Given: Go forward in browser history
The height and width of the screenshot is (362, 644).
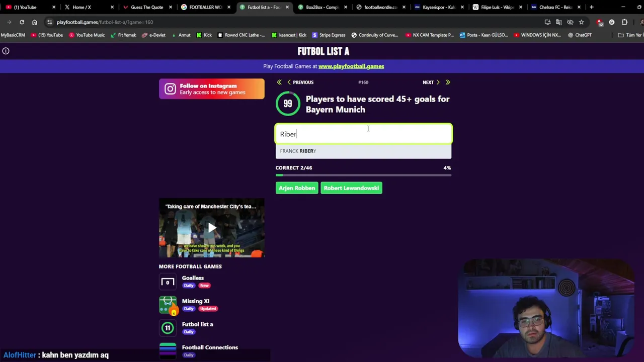Looking at the screenshot, I should [9, 22].
